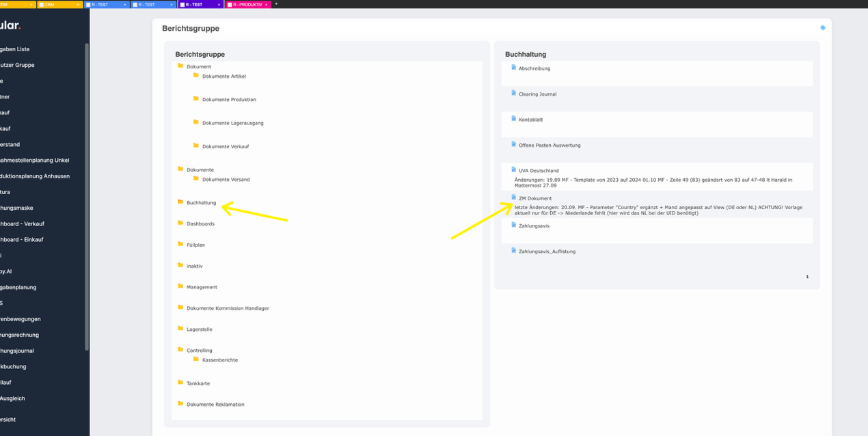Screen dimensions: 868x436
Task: Open the Buchhaltung folder icon
Action: (x=180, y=202)
